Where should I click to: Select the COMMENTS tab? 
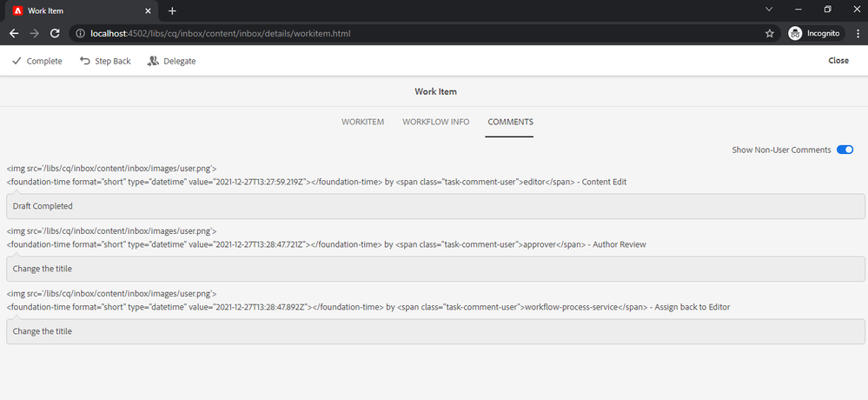click(510, 122)
